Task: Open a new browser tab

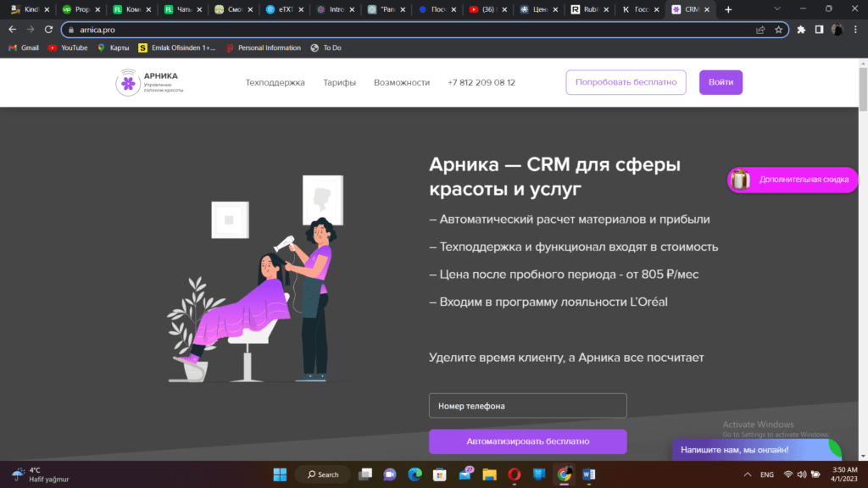Action: [x=728, y=9]
